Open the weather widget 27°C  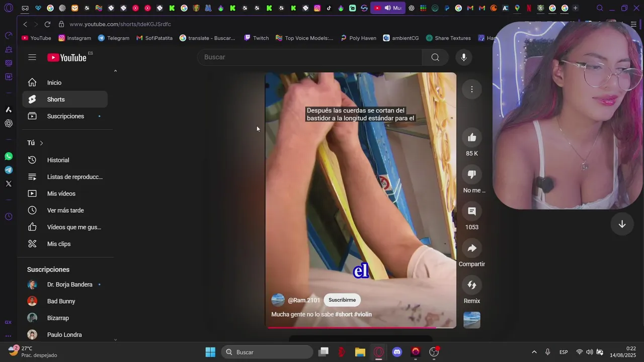click(33, 352)
